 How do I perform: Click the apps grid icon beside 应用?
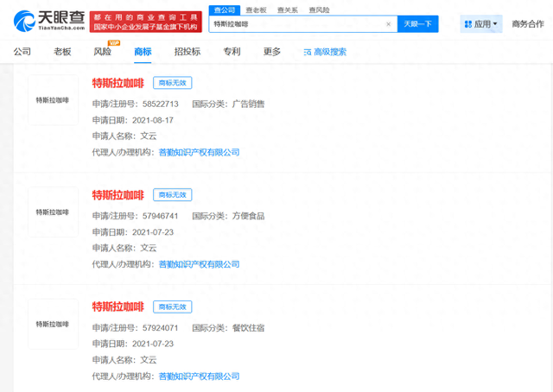point(468,24)
